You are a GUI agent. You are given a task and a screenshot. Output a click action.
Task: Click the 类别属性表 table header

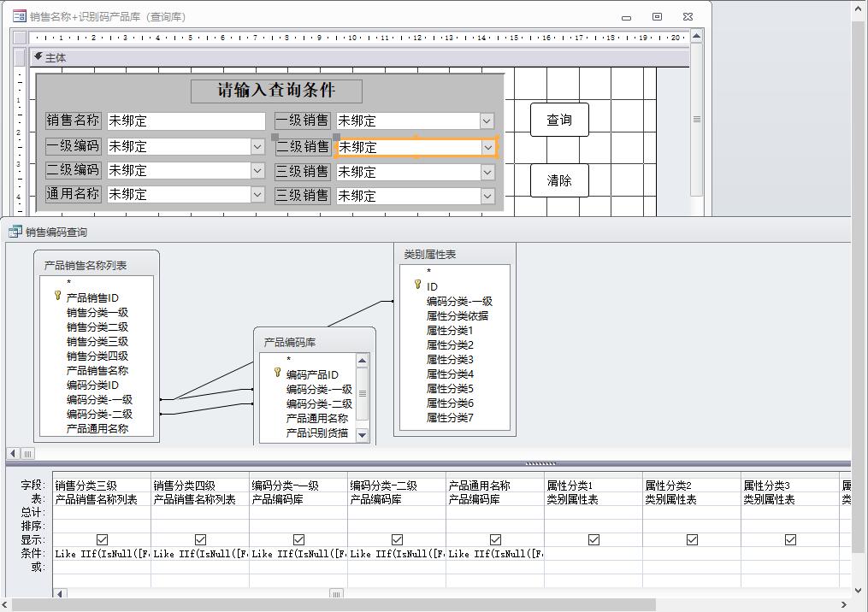coord(454,255)
